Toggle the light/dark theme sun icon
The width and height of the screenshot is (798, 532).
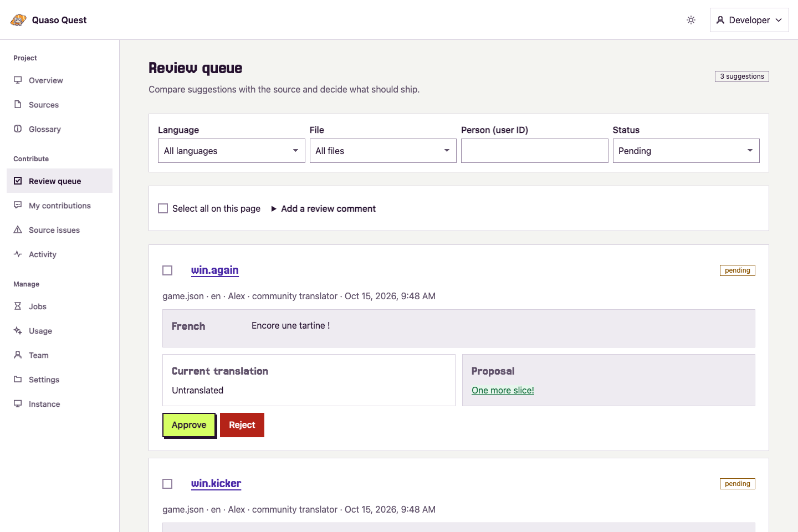(691, 20)
